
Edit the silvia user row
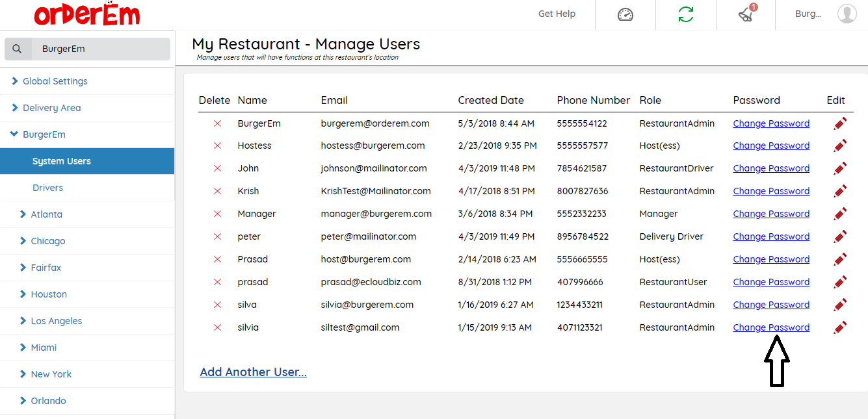(x=840, y=327)
